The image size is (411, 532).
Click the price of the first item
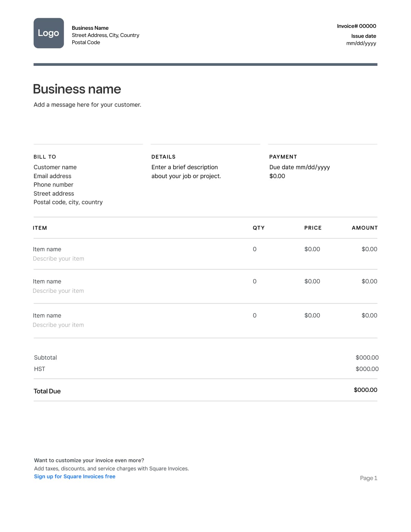pyautogui.click(x=312, y=249)
